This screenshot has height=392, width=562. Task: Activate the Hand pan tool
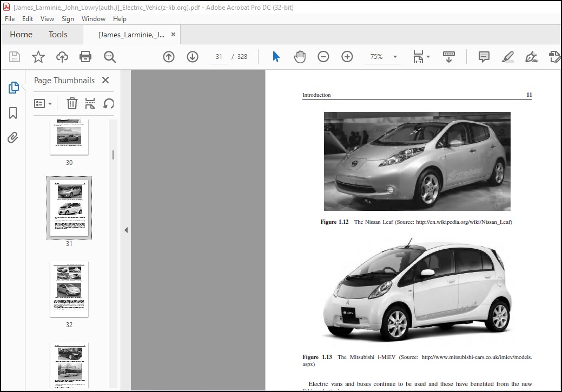(300, 57)
